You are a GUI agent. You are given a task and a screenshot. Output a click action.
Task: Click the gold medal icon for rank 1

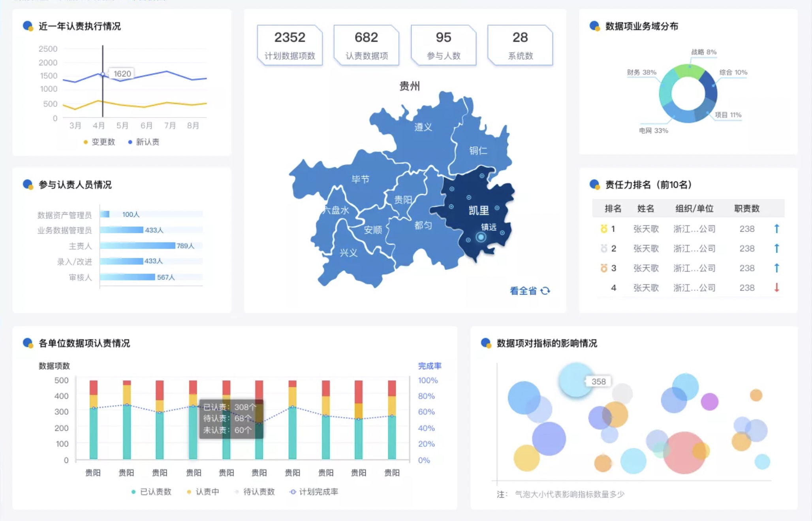(603, 228)
